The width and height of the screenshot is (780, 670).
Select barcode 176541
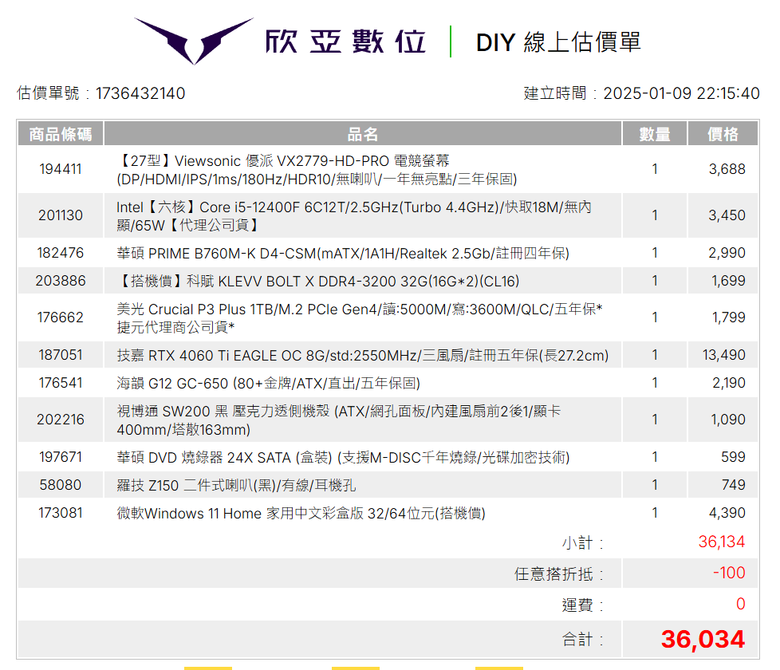60,383
